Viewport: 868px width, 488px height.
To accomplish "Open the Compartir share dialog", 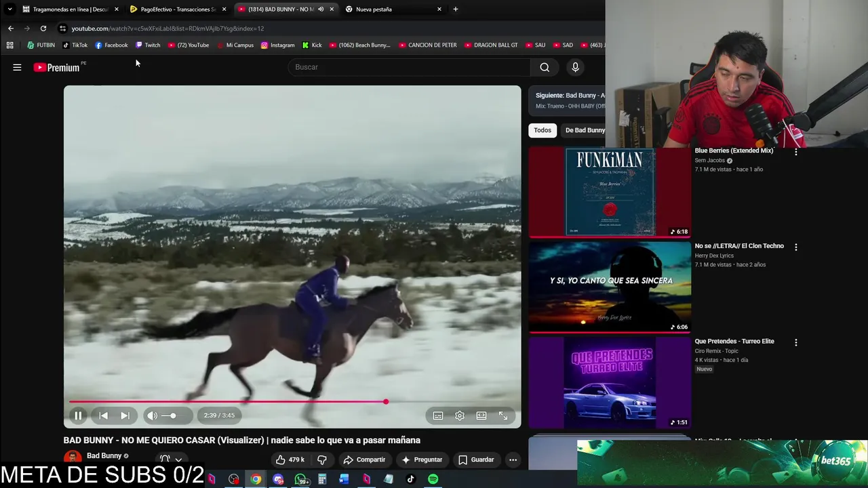I will [x=364, y=460].
